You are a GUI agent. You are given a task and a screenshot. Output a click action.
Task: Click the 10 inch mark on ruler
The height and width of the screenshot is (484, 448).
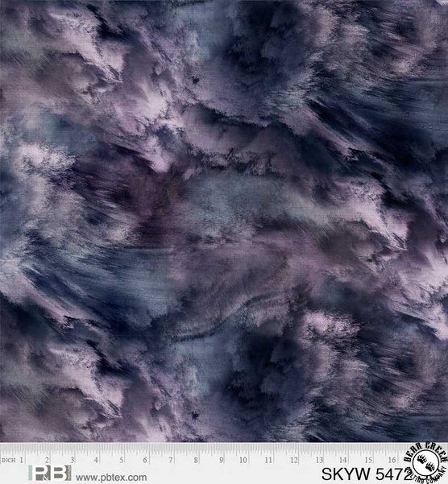[243, 460]
